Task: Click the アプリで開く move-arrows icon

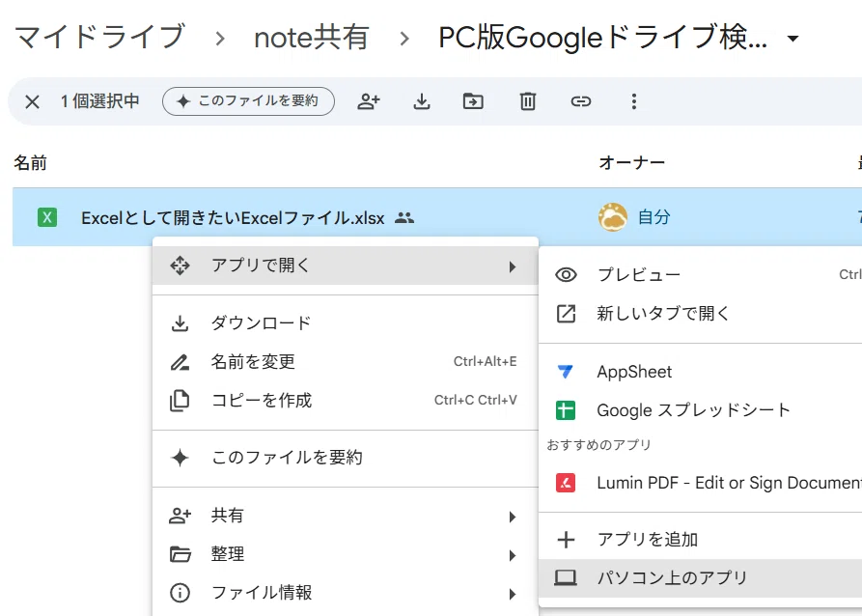Action: 180,266
